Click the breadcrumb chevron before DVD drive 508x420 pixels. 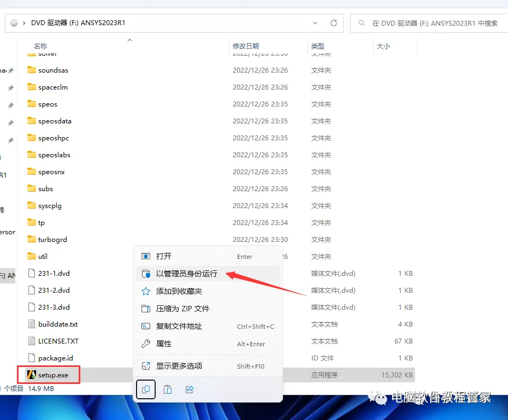(24, 23)
